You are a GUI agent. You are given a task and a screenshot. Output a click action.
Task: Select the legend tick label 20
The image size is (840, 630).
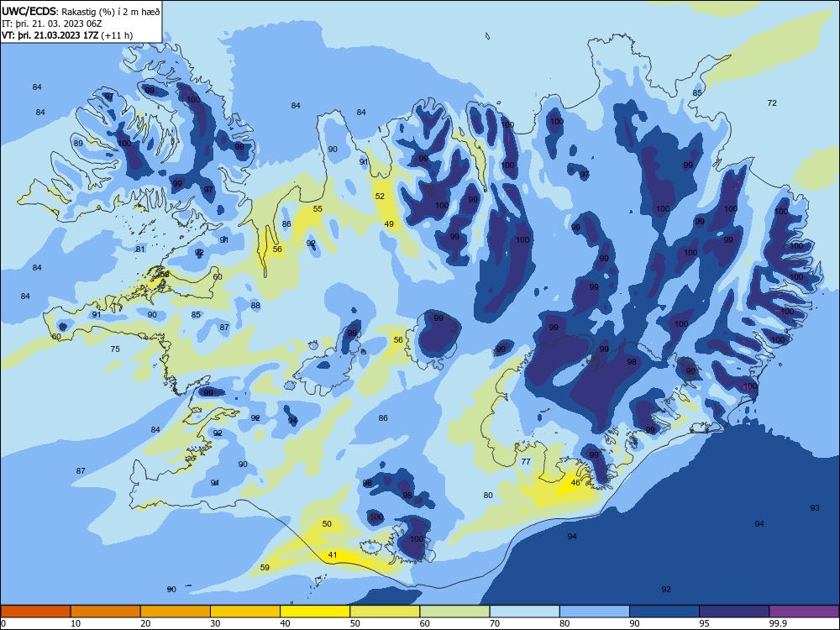(x=145, y=623)
